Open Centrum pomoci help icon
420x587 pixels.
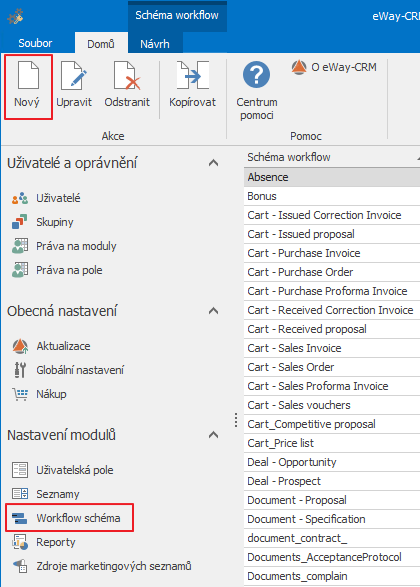point(256,75)
